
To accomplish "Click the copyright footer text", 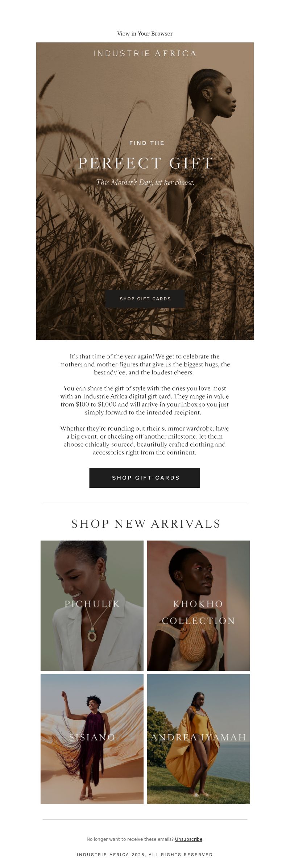I will pos(145,855).
